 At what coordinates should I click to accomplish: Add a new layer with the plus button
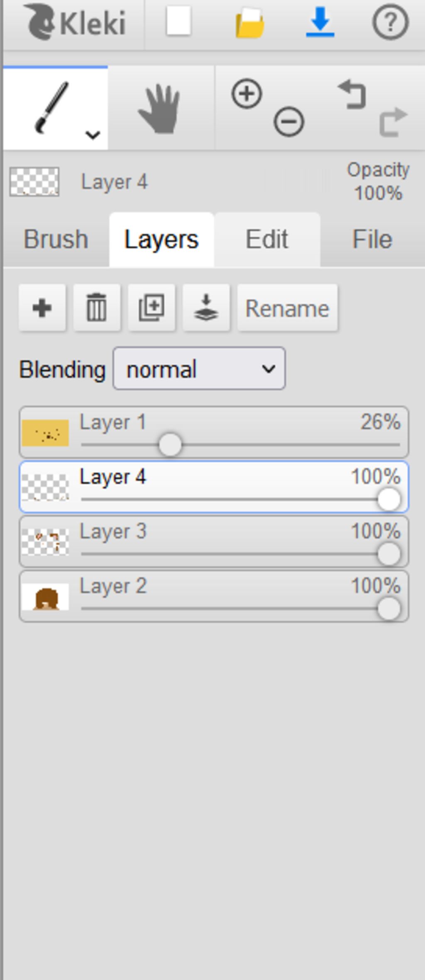[42, 308]
